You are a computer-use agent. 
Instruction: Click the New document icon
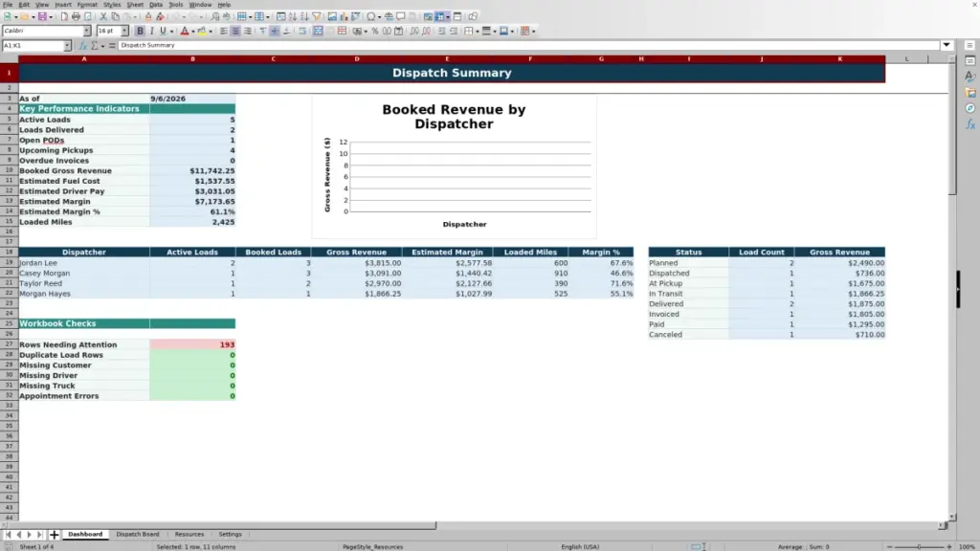click(x=8, y=16)
